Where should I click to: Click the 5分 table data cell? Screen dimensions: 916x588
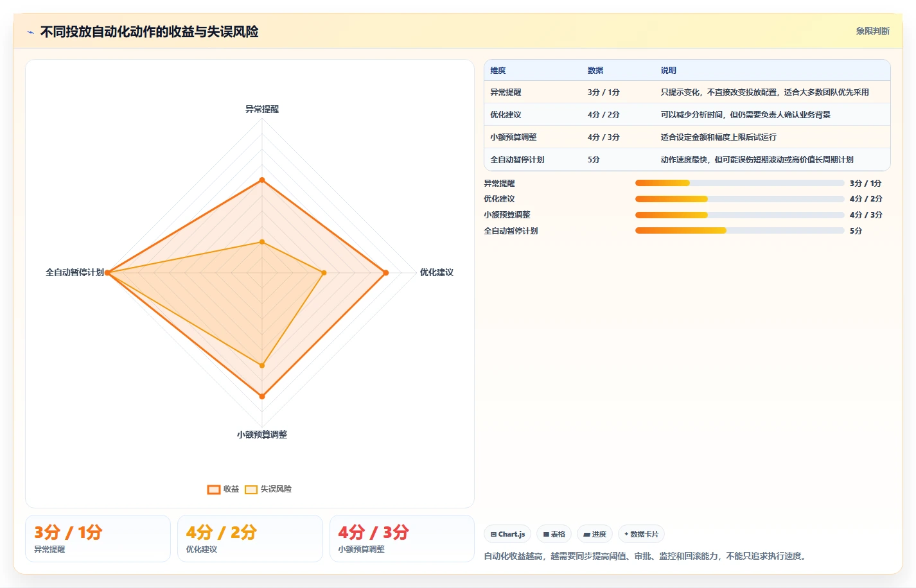(594, 160)
